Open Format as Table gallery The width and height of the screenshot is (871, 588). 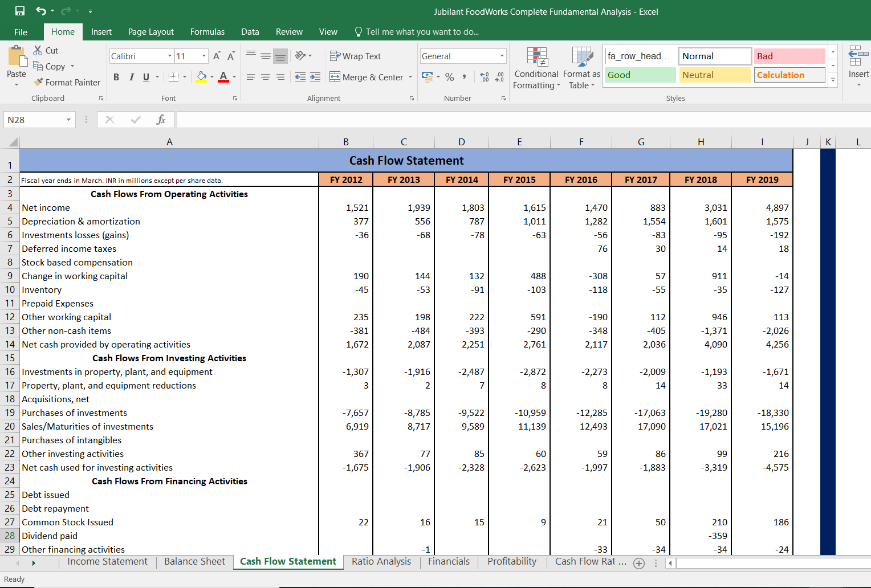click(x=581, y=68)
